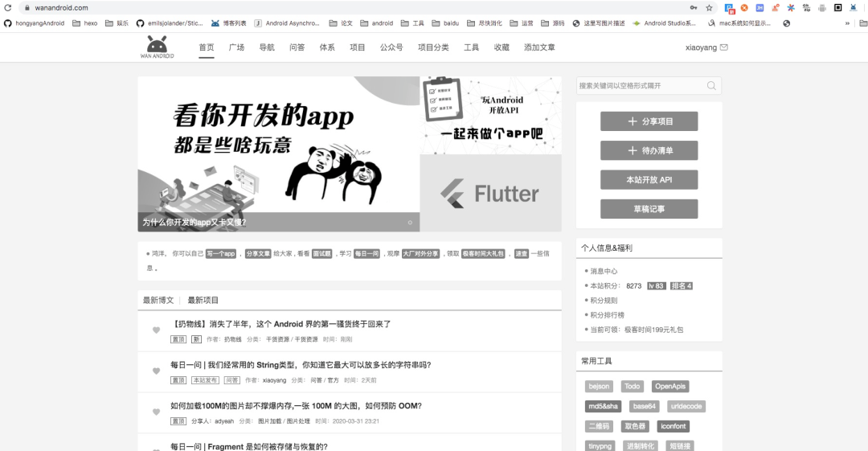
Task: Click the JH extension icon in toolbar
Action: point(760,8)
